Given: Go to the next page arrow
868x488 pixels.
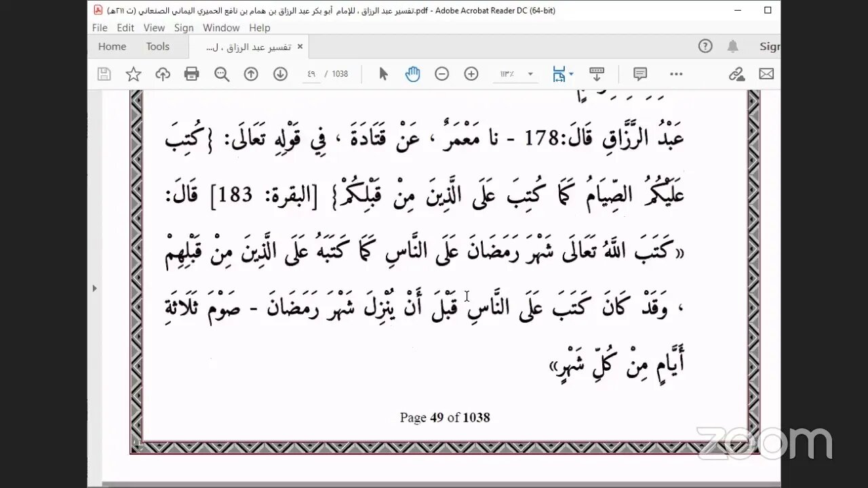Looking at the screenshot, I should pyautogui.click(x=280, y=74).
